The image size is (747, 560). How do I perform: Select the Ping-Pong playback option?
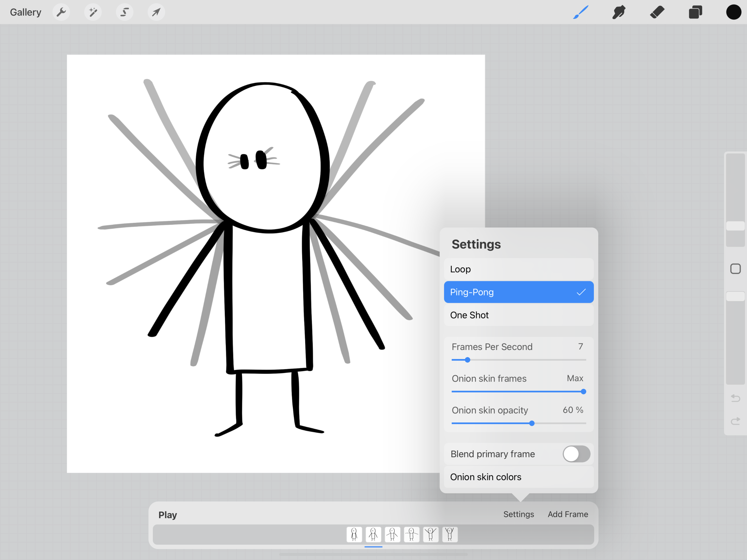518,292
